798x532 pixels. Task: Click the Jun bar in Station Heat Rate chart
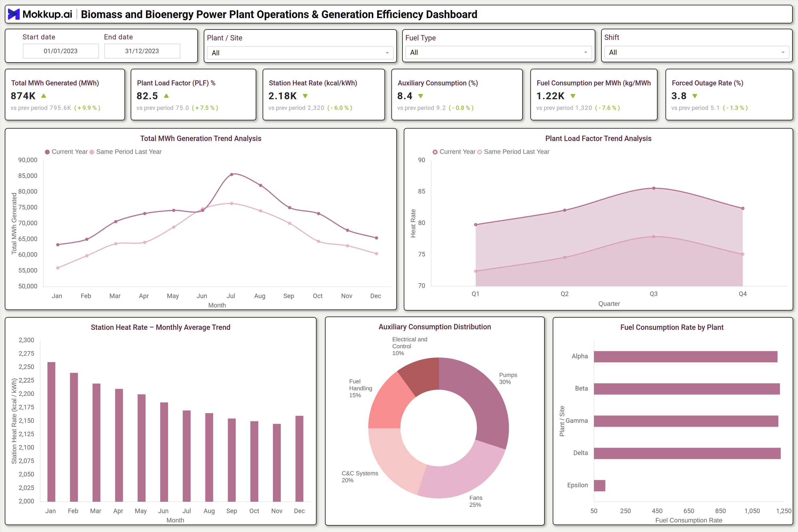(x=164, y=452)
